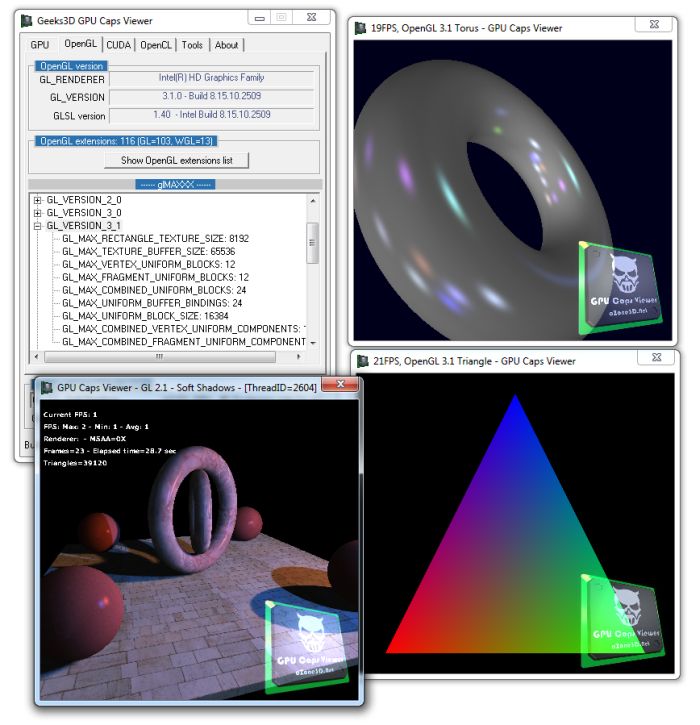The width and height of the screenshot is (700, 725).
Task: Open the OpenCL tab
Action: tap(156, 45)
